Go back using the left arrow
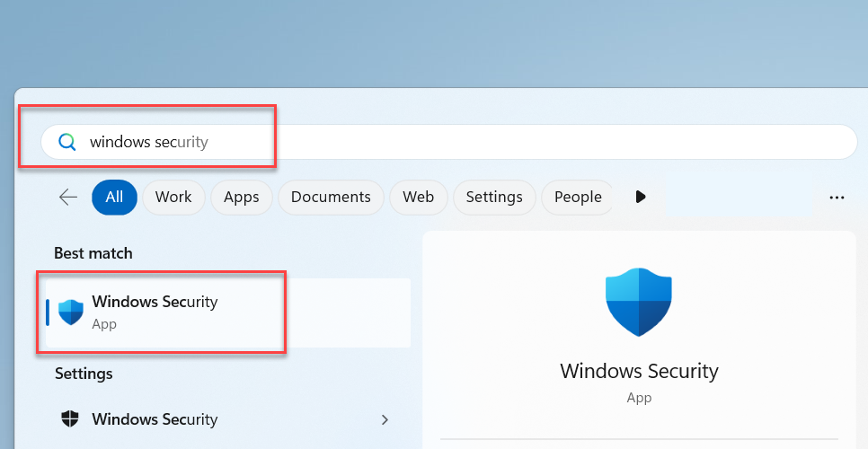868x449 pixels. (68, 197)
